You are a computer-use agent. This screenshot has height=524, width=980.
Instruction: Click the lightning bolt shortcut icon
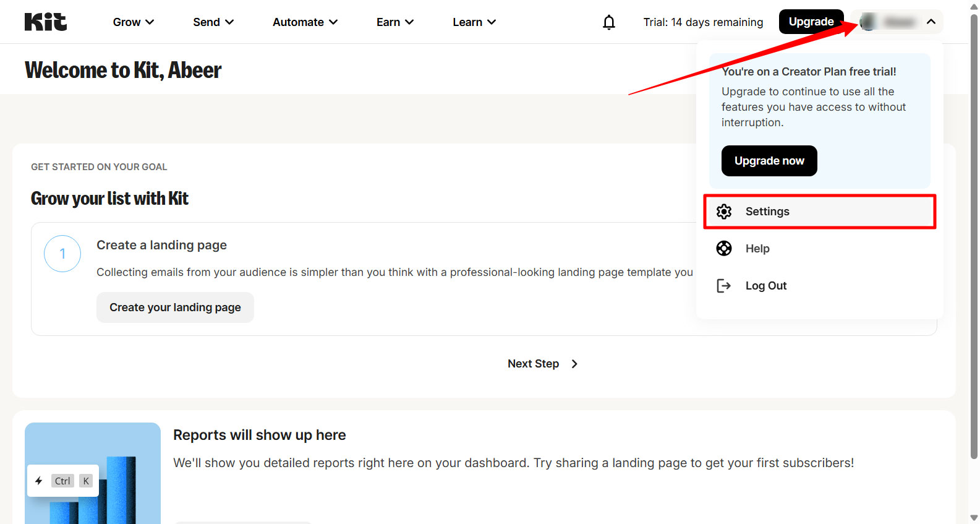click(x=39, y=481)
